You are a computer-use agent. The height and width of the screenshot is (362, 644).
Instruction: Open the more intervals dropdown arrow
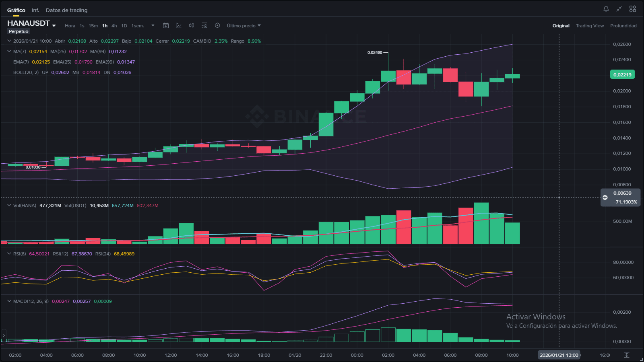[x=153, y=26]
